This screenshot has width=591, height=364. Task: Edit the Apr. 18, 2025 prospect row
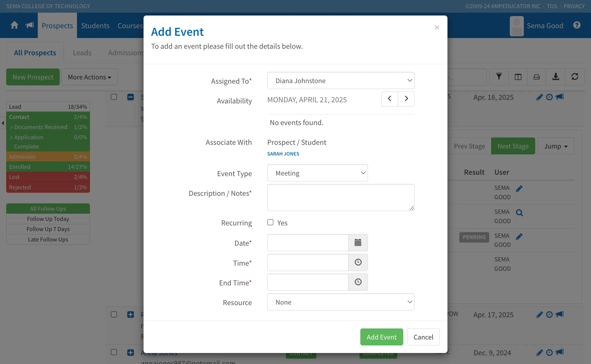pyautogui.click(x=539, y=97)
